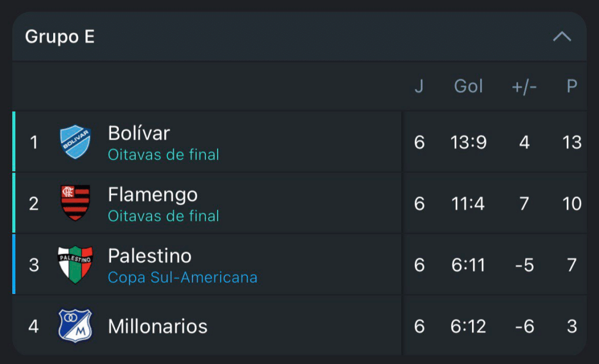Viewport: 599px width, 364px height.
Task: Select the Palestino team name
Action: tap(150, 256)
